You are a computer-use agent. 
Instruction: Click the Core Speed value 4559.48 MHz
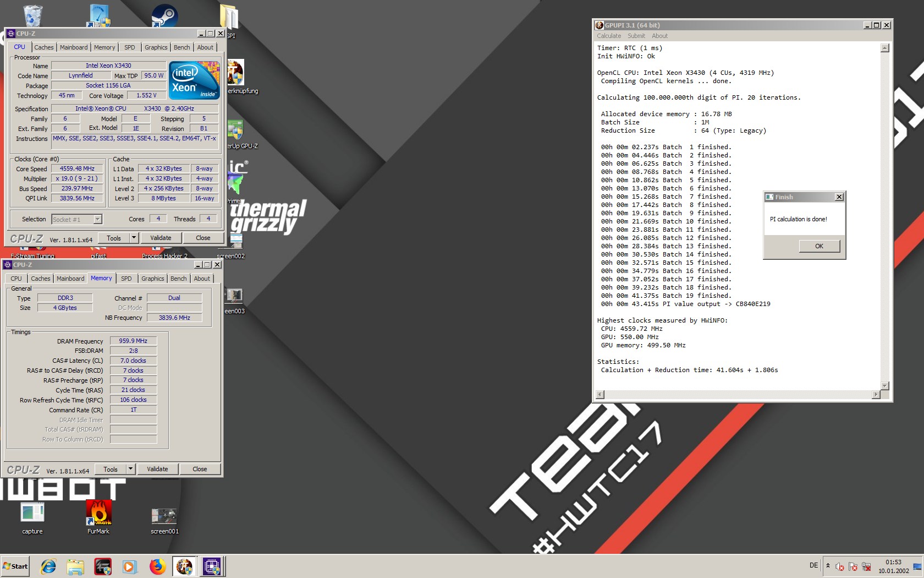(77, 169)
